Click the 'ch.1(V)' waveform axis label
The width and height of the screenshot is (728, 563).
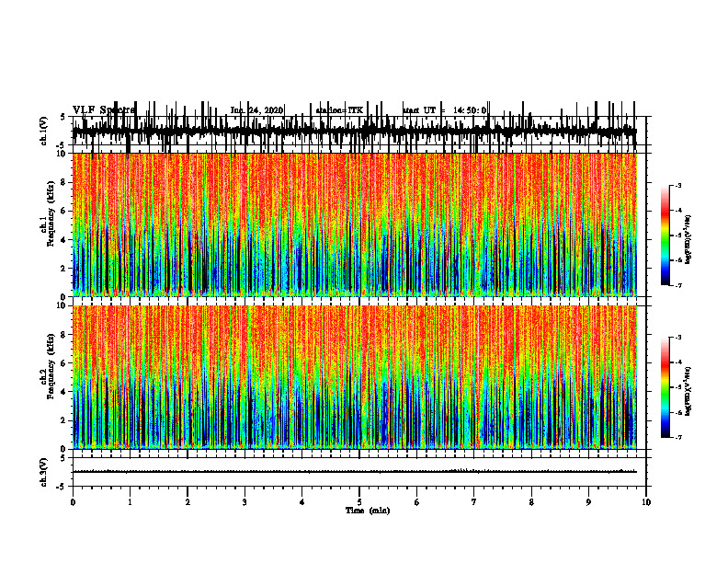pyautogui.click(x=44, y=131)
